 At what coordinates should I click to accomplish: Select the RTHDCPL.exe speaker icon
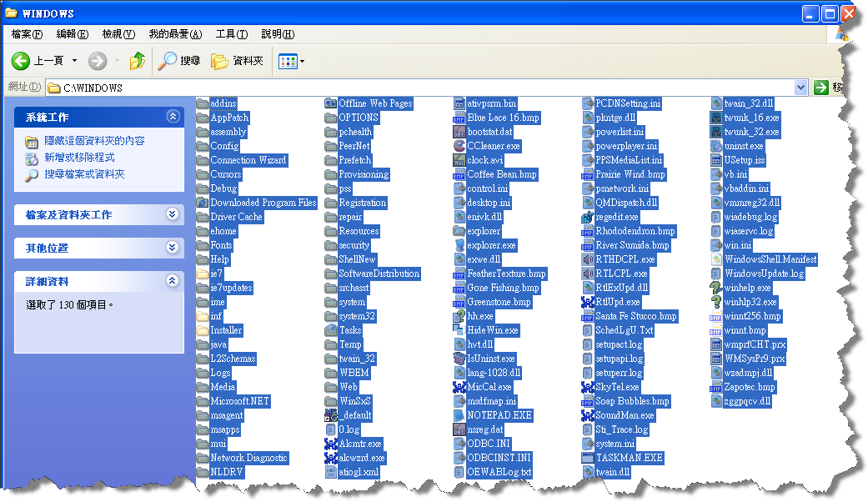pos(588,259)
